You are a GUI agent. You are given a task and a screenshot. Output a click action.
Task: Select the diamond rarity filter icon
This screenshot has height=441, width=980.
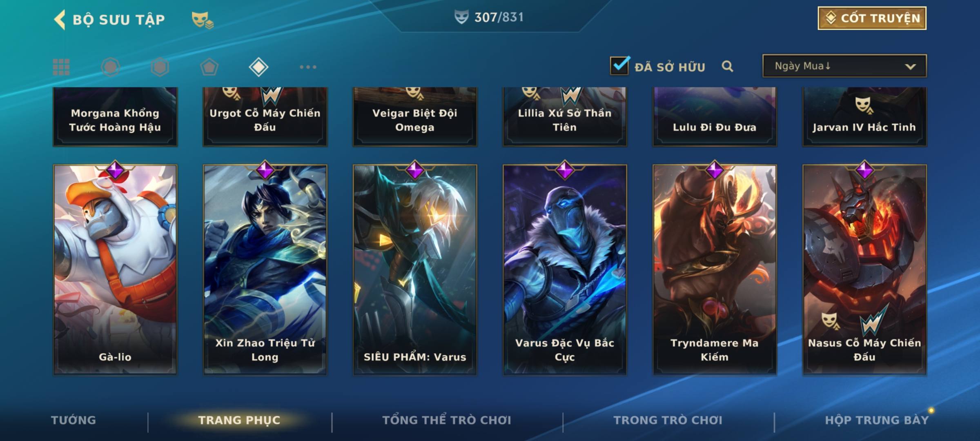click(258, 67)
